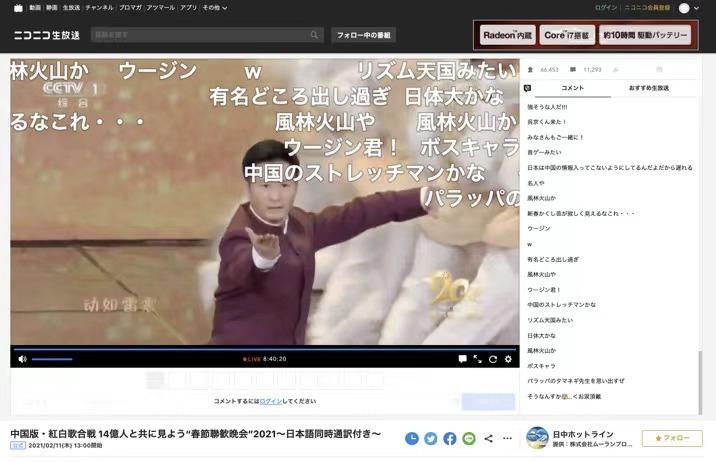Viewport: 716px width, 462px height.
Task: Click the ログイン link in header
Action: tap(605, 8)
